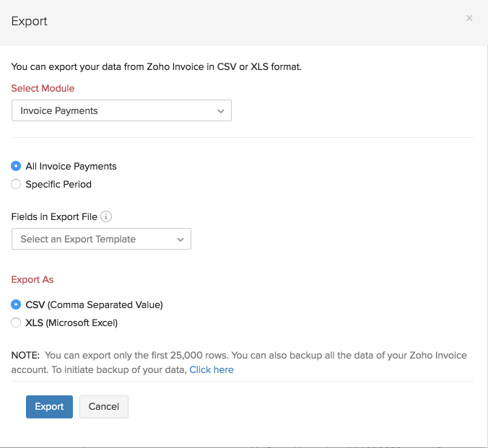Viewport: 488px width, 448px height.
Task: Click the chevron arrow in the Invoice Payments box
Action: click(x=221, y=111)
